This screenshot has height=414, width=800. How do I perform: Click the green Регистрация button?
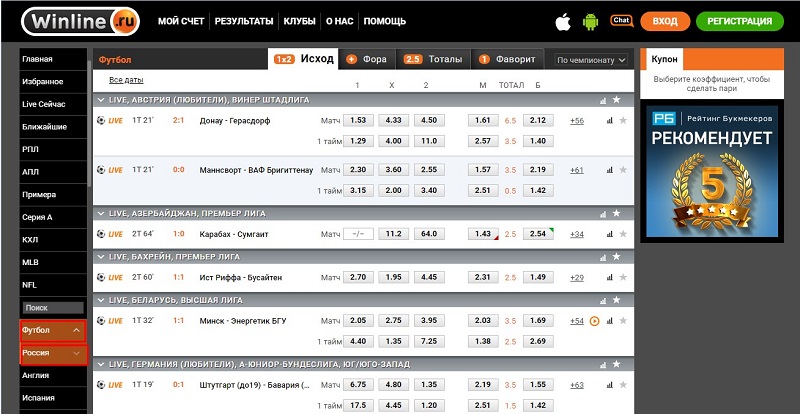point(739,20)
